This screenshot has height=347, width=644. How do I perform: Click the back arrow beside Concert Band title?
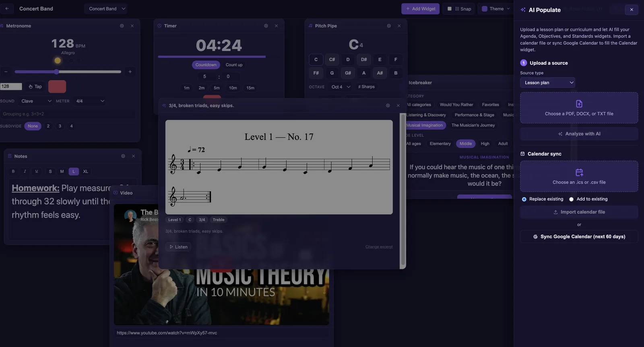pos(7,8)
